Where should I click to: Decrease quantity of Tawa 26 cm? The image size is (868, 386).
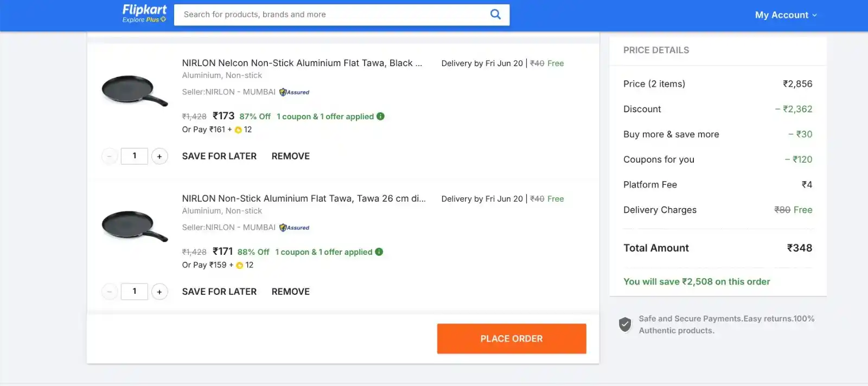coord(110,292)
